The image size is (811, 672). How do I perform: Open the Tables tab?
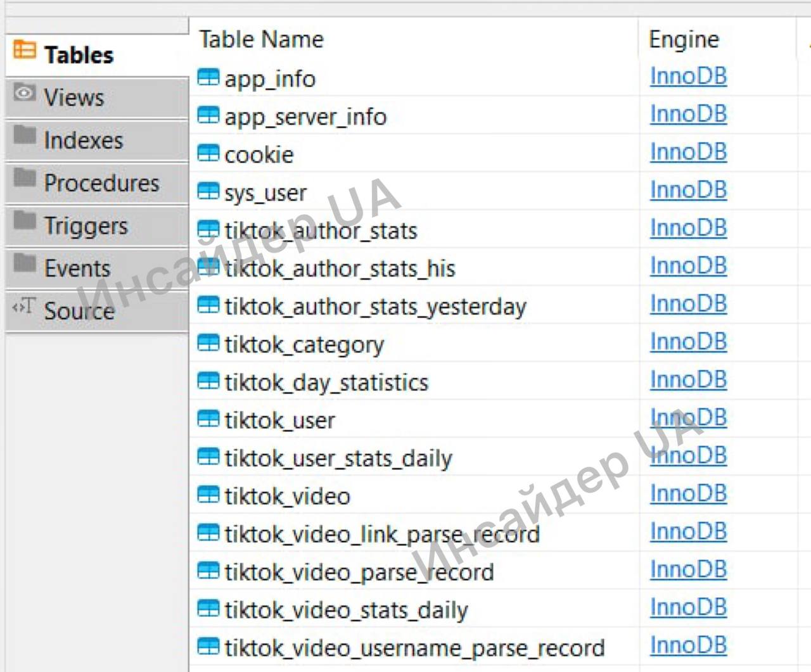pyautogui.click(x=79, y=55)
